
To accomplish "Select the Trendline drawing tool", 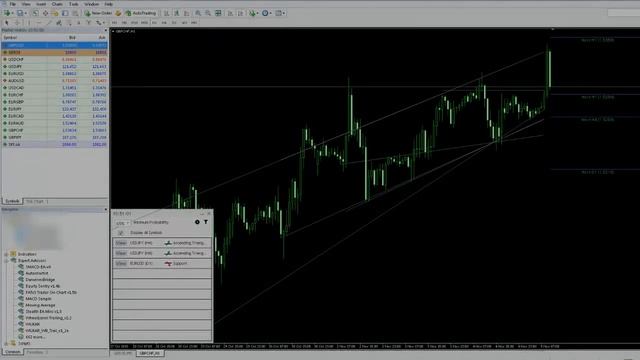I will click(x=49, y=23).
